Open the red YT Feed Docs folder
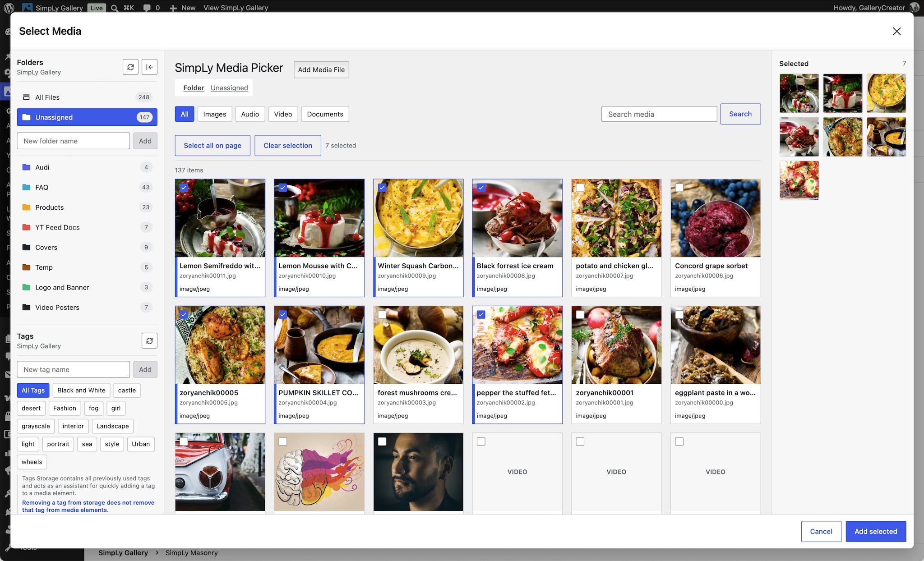Viewport: 924px width, 561px height. coord(26,227)
